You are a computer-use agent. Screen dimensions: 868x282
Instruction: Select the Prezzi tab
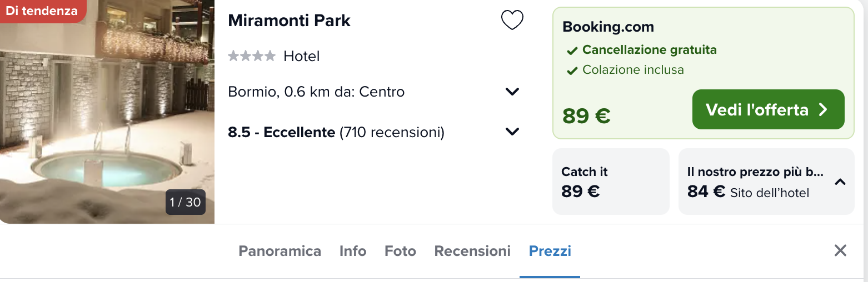[x=550, y=251]
